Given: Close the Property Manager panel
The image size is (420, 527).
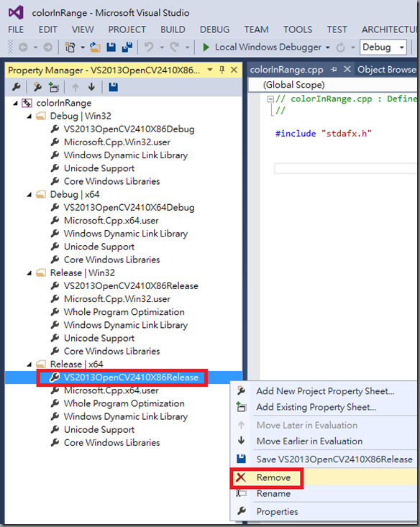Looking at the screenshot, I should click(234, 70).
